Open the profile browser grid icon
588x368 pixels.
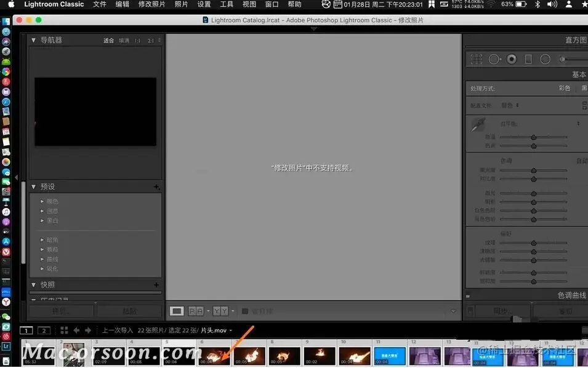(584, 105)
